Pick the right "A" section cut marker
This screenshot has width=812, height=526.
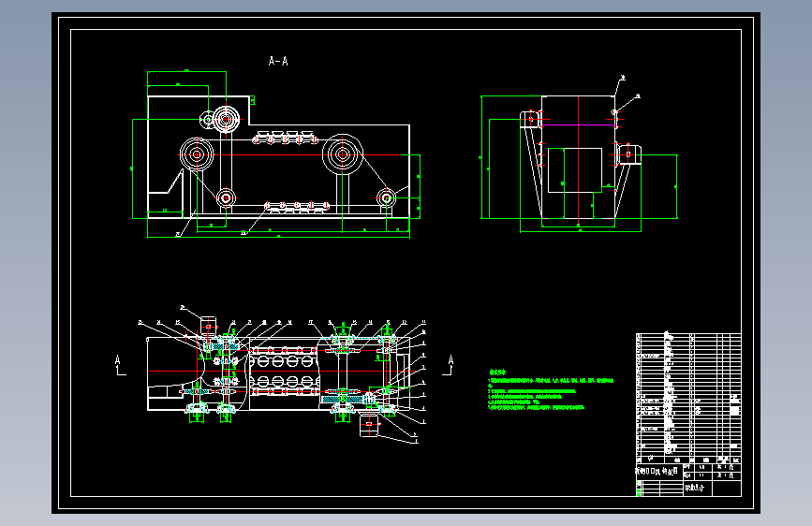[449, 365]
